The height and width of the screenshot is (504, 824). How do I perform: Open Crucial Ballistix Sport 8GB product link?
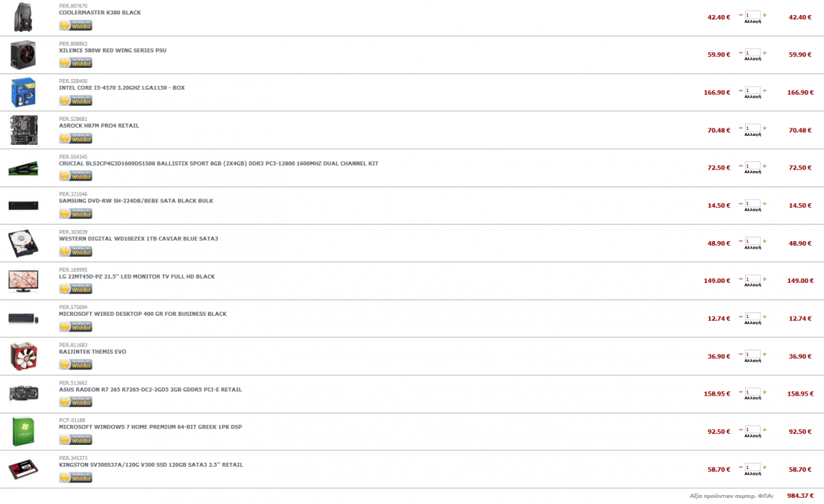[218, 163]
